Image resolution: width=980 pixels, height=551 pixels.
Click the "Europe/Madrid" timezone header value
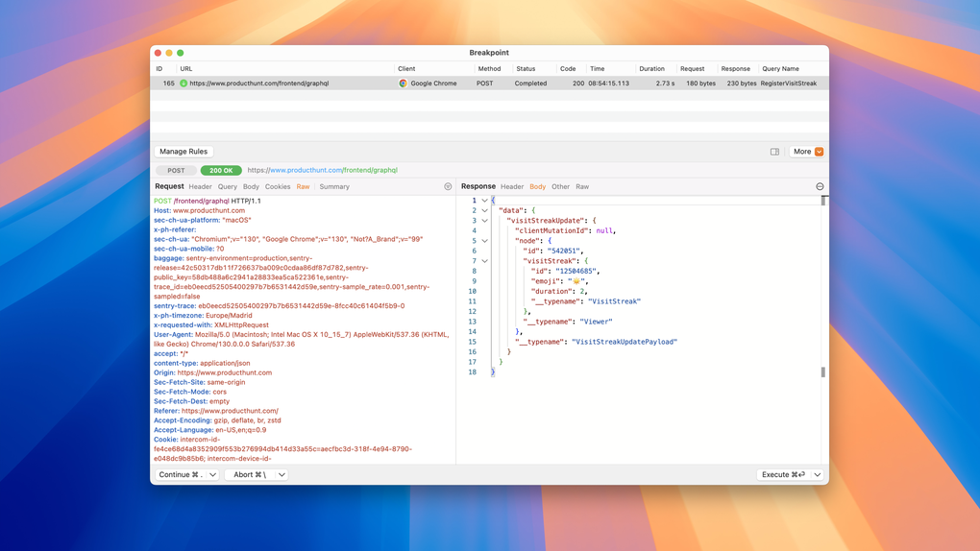[229, 316]
